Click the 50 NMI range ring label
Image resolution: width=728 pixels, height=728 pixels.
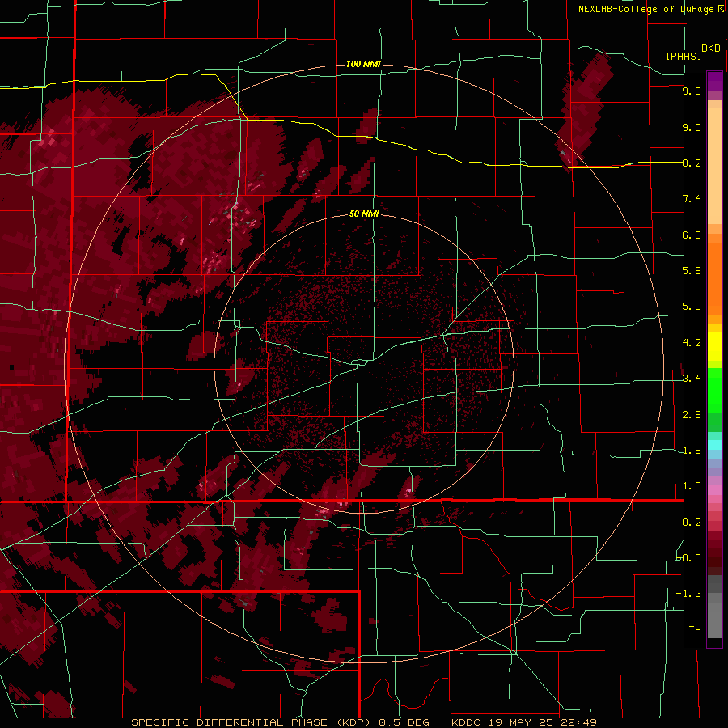364,214
